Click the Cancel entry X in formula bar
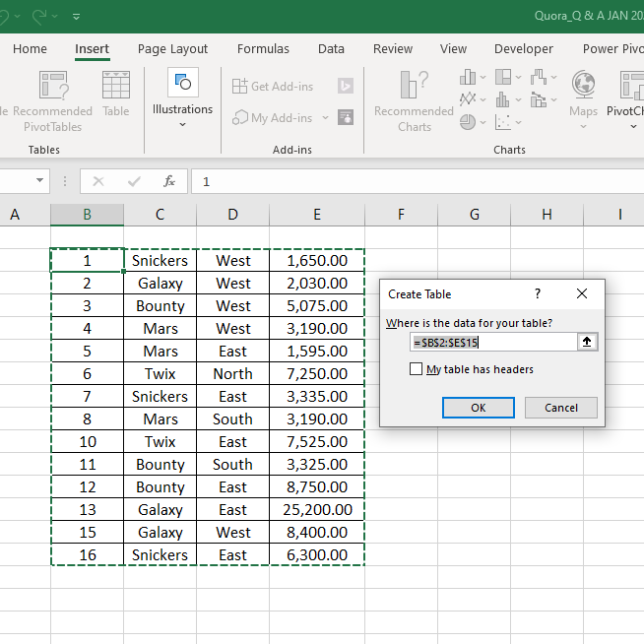This screenshot has width=644, height=644. click(98, 181)
